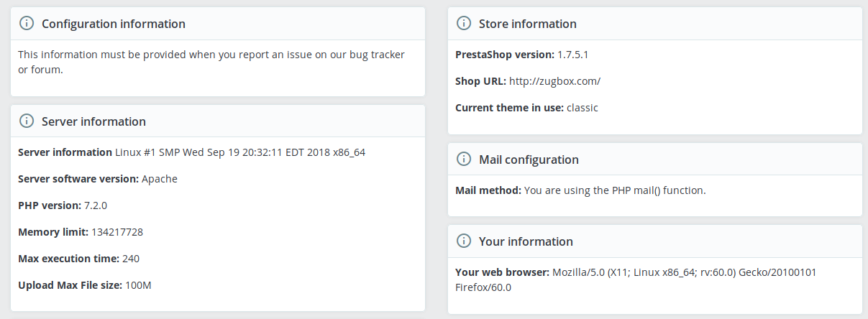Select the Configuration information panel heading

point(114,24)
